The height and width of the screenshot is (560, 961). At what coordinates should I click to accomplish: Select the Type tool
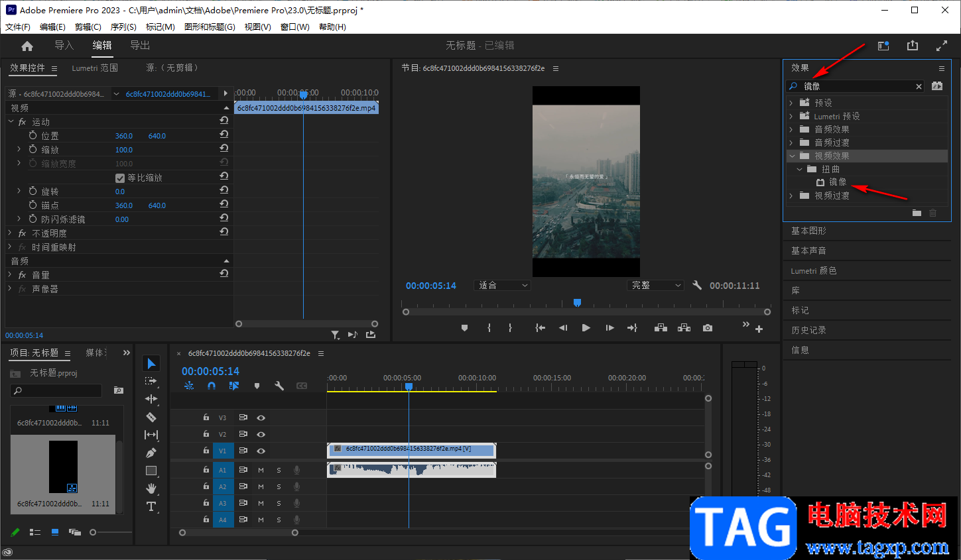click(x=151, y=506)
